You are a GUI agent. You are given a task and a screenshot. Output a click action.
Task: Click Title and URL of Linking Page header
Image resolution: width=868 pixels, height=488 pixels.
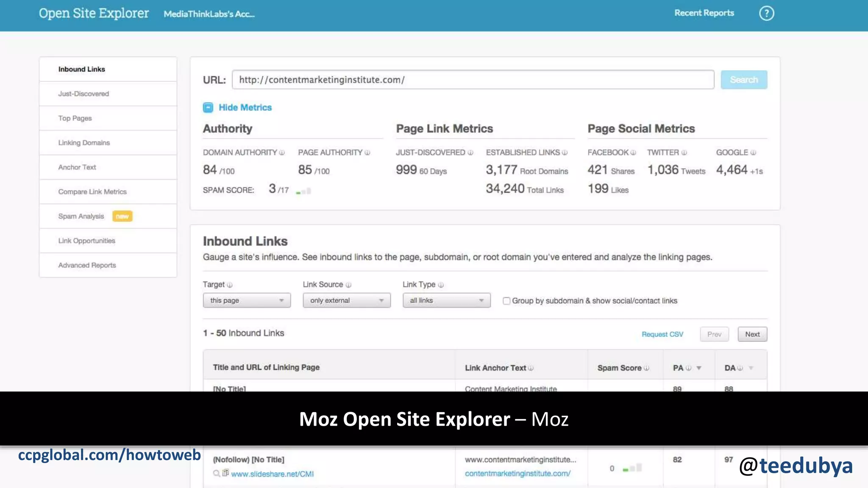[x=266, y=367]
